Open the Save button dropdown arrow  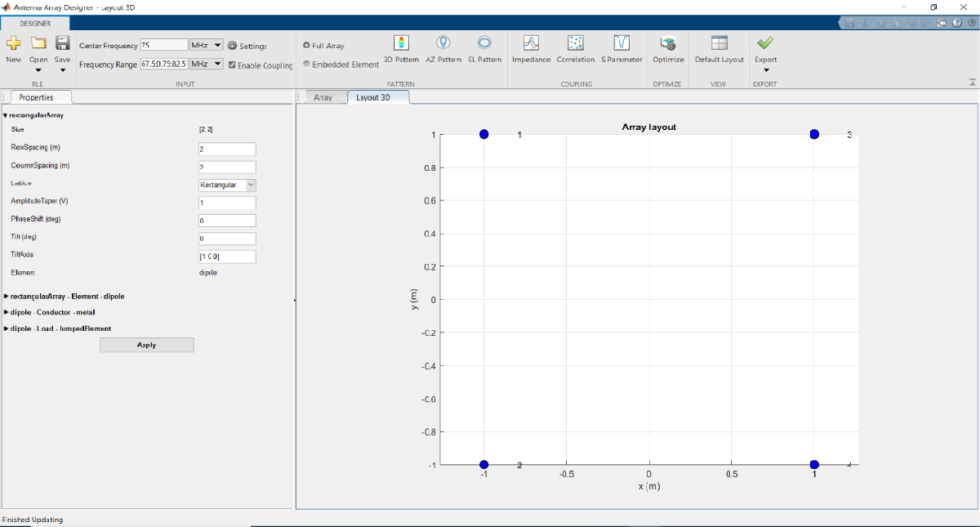[x=63, y=70]
